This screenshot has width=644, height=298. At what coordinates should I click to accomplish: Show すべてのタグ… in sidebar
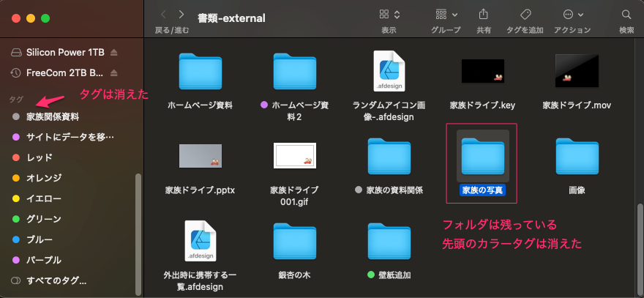click(x=56, y=280)
